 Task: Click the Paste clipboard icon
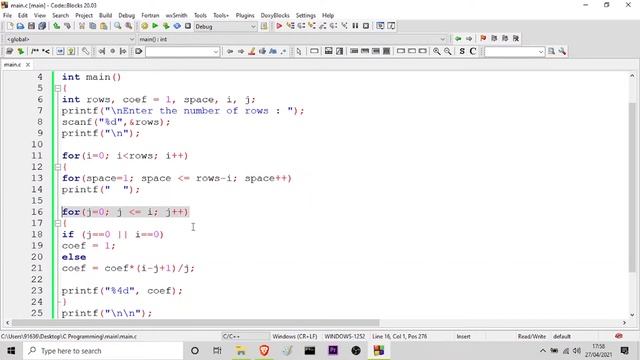104,26
